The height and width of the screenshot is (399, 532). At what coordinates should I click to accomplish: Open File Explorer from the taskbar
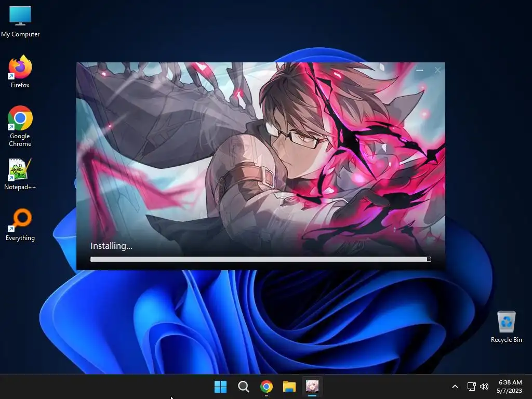289,387
